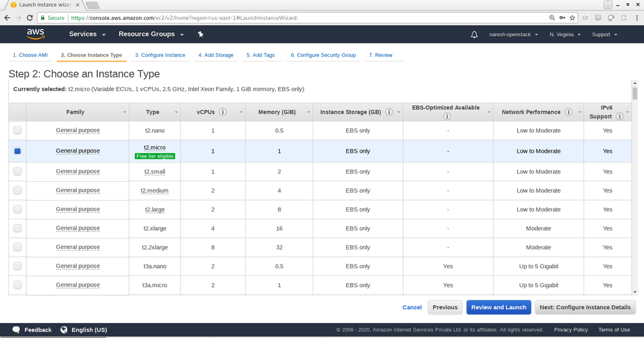Uncheck the t2.micro instance checkbox
Image resolution: width=644 pixels, height=338 pixels.
tap(17, 151)
